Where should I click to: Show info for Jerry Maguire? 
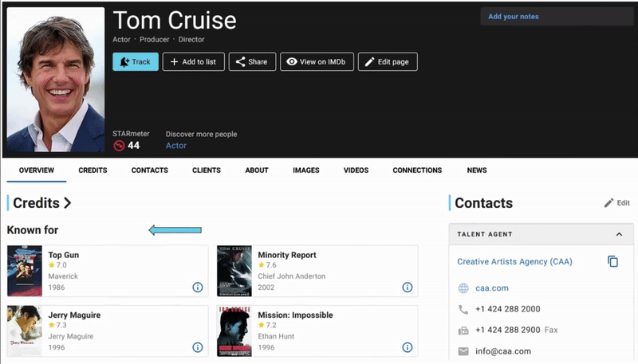click(x=198, y=347)
